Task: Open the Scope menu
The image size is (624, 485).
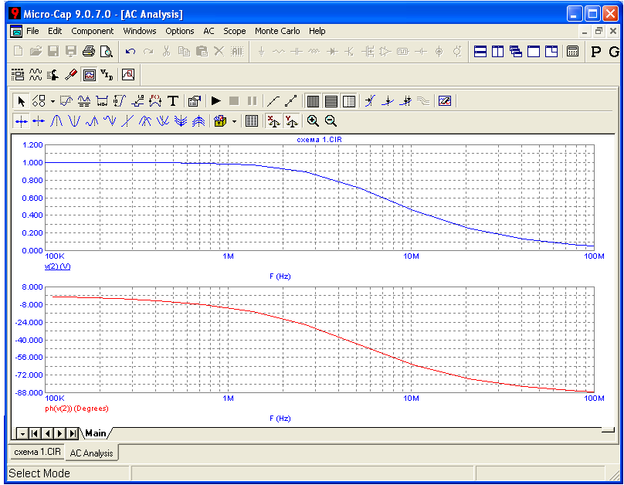Action: point(234,31)
